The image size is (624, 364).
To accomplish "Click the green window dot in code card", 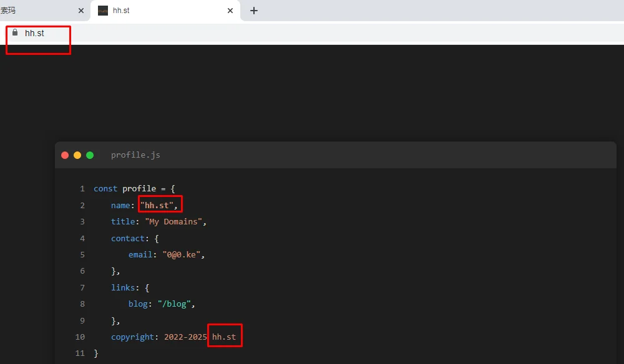I will coord(90,155).
